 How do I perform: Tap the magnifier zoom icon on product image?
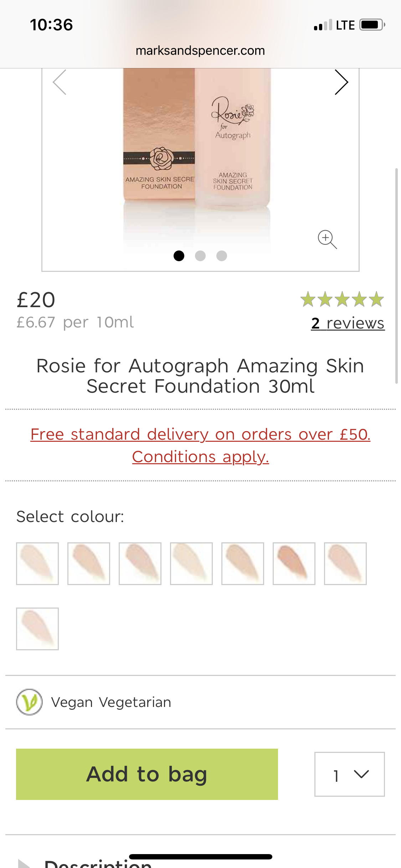point(327,239)
